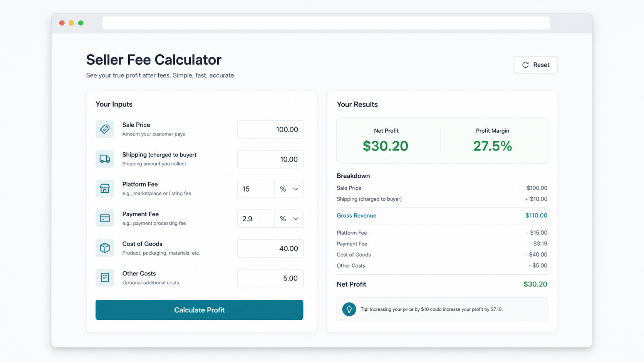The height and width of the screenshot is (362, 644).
Task: Click the browser address bar
Action: click(326, 23)
